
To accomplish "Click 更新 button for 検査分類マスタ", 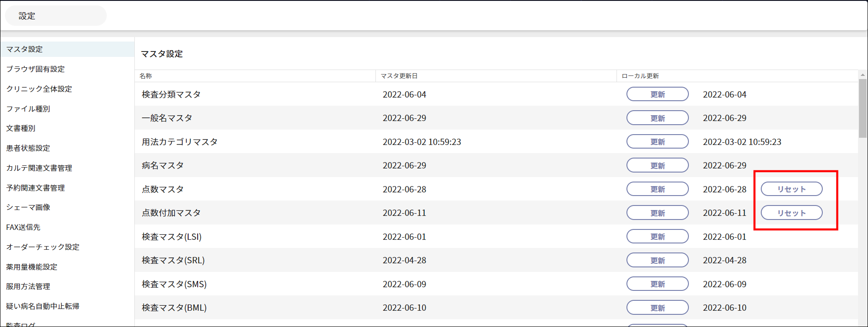I will [x=657, y=94].
